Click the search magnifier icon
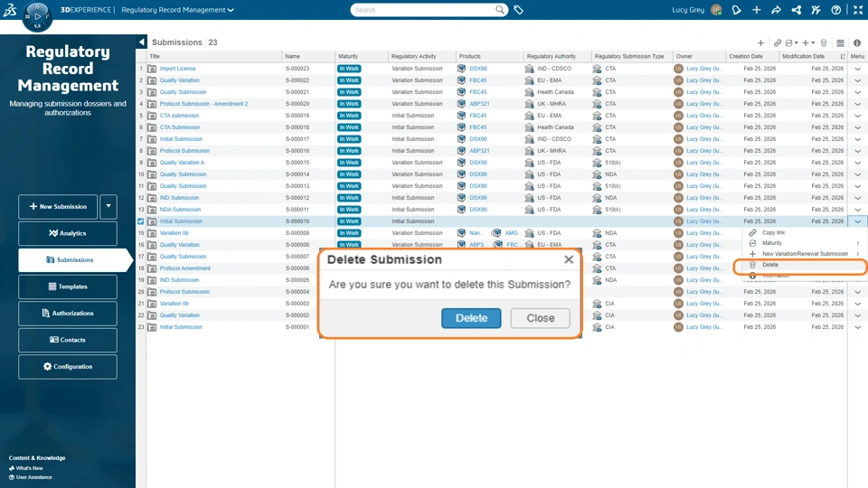The image size is (868, 488). (x=500, y=9)
